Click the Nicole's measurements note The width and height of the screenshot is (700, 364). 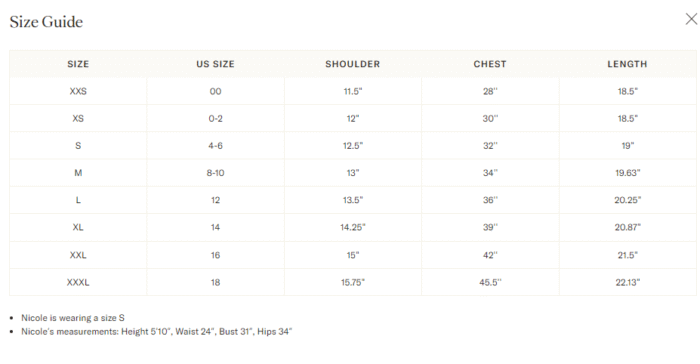click(156, 331)
